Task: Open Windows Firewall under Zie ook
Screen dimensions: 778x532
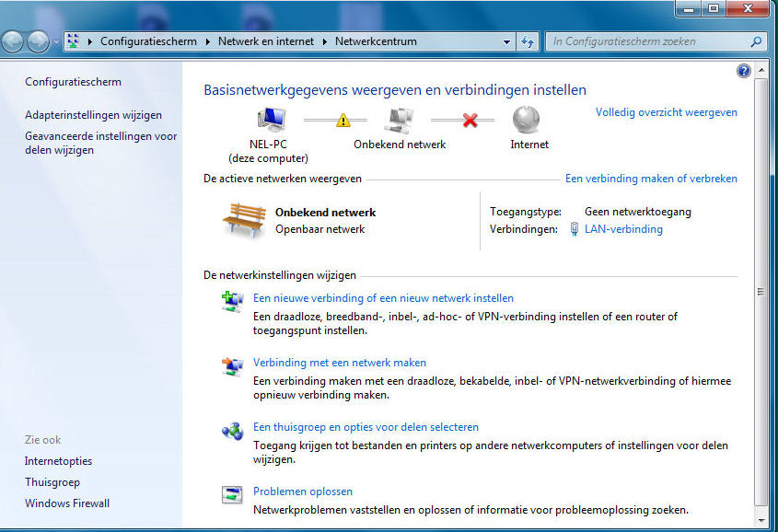Action: click(x=67, y=503)
